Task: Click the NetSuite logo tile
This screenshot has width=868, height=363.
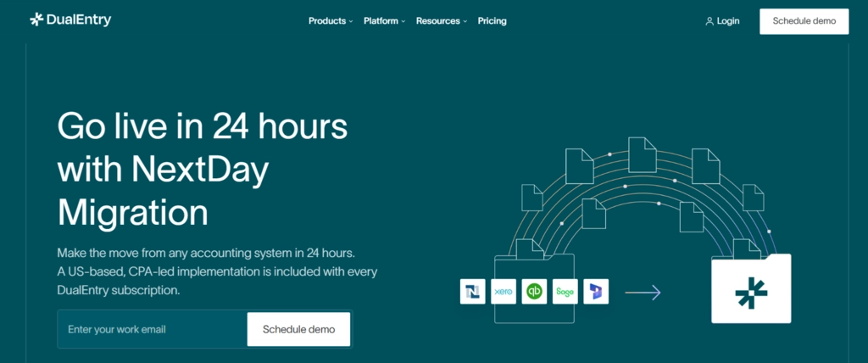Action: (x=472, y=292)
